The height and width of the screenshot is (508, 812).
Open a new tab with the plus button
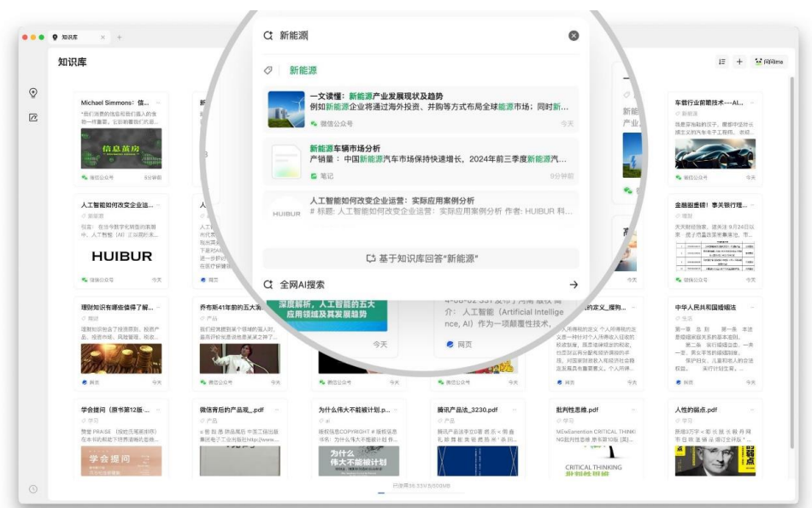tap(119, 38)
